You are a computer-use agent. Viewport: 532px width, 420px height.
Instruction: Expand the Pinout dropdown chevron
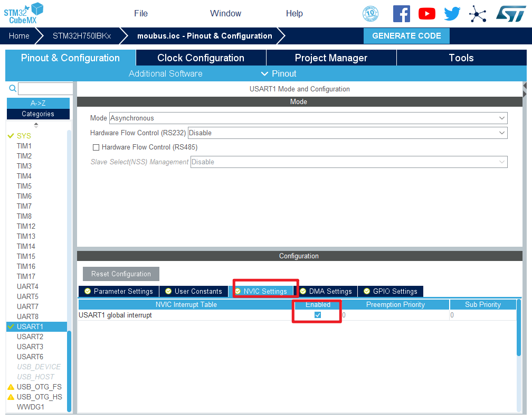point(265,73)
